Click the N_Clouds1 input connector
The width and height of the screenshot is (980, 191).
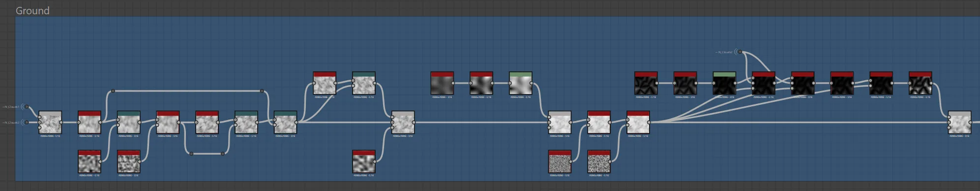pos(27,107)
